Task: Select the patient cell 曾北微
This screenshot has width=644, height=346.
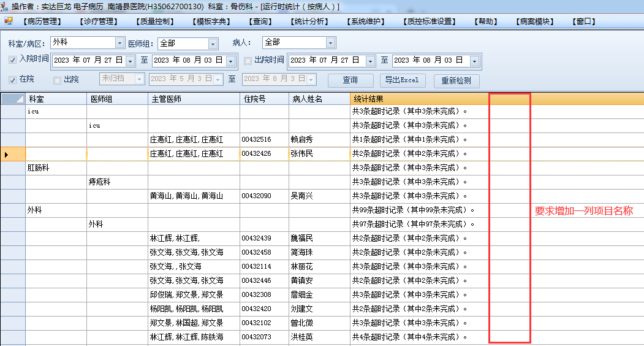Action: click(319, 323)
